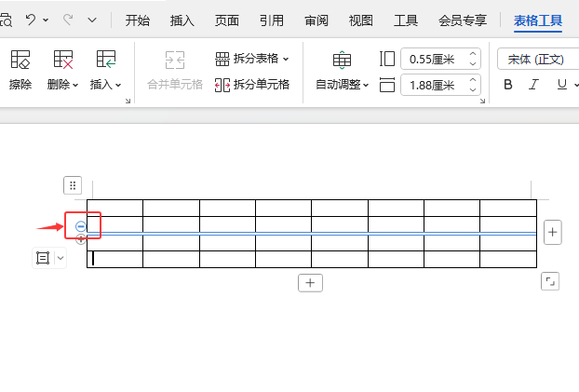Screen dimensions: 579x392
Task: Expand the 删除 dropdown arrow
Action: pyautogui.click(x=75, y=85)
